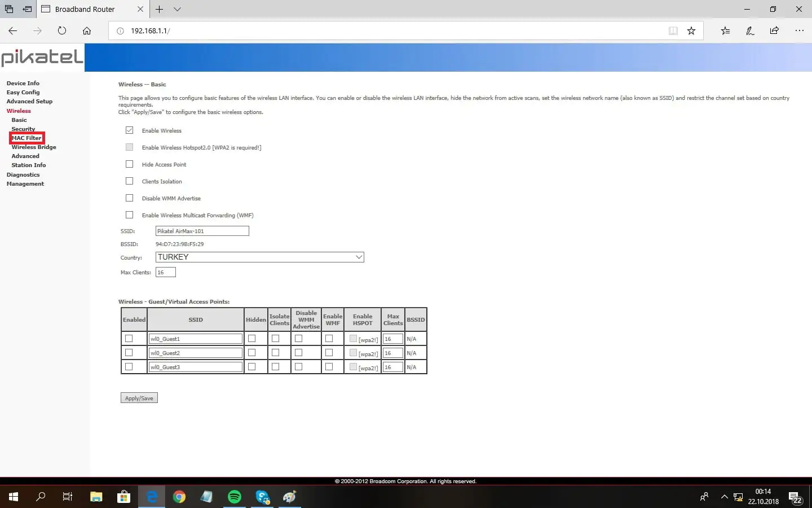
Task: Switch to Microsoft Edge in the taskbar
Action: tap(152, 497)
